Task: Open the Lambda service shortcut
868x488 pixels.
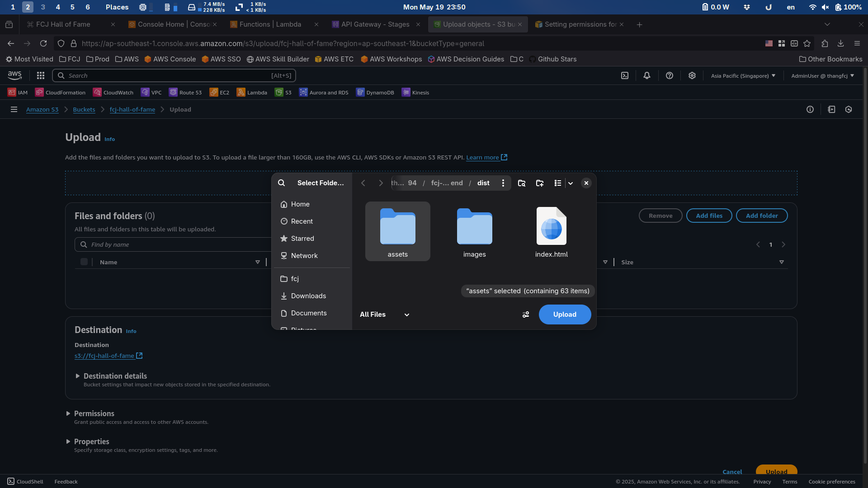Action: (x=252, y=93)
